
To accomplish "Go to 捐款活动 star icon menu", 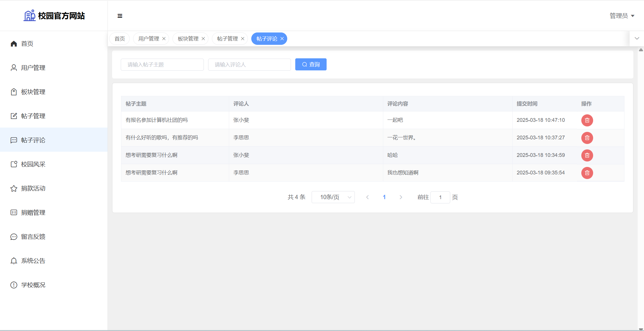I will [x=33, y=188].
